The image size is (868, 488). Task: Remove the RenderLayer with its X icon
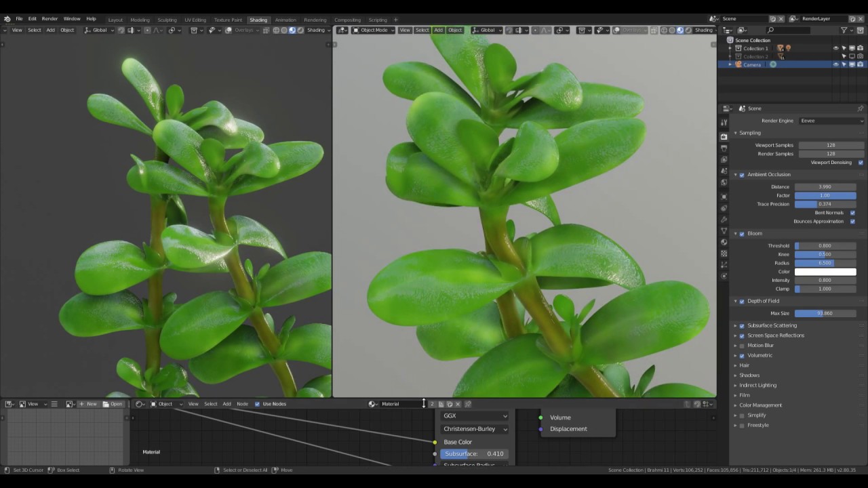[x=861, y=19]
